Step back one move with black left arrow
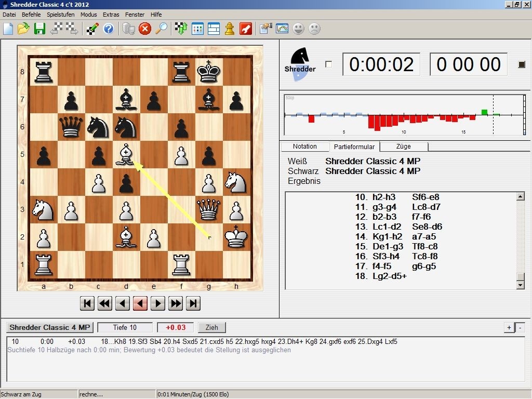This screenshot has height=399, width=532. click(x=123, y=303)
